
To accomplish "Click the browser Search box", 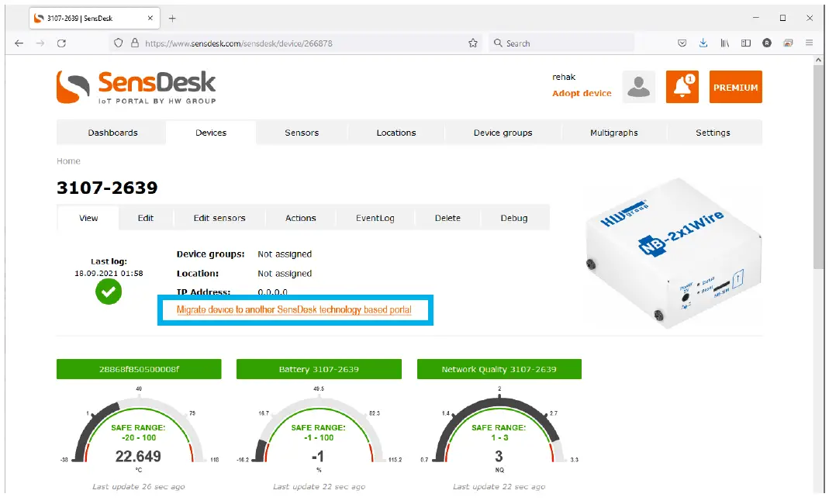I will point(561,43).
